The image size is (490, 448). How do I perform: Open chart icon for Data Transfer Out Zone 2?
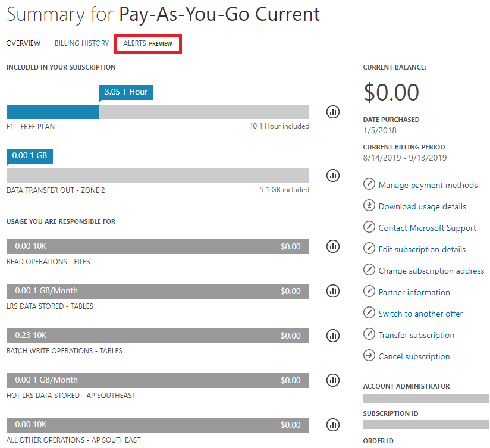tap(333, 176)
